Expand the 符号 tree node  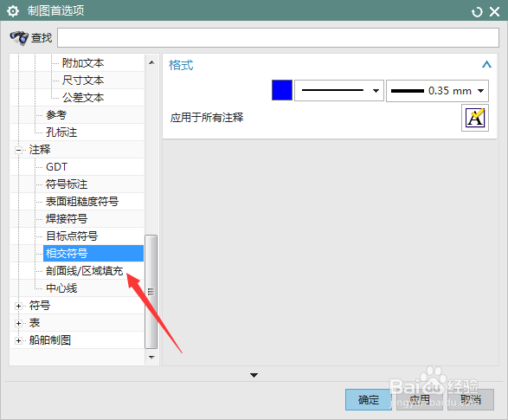pyautogui.click(x=18, y=306)
